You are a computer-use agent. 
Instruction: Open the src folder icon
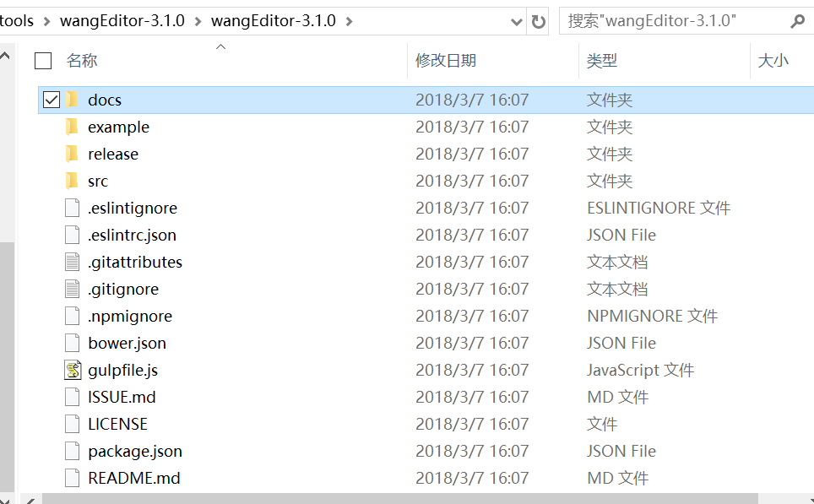(73, 180)
